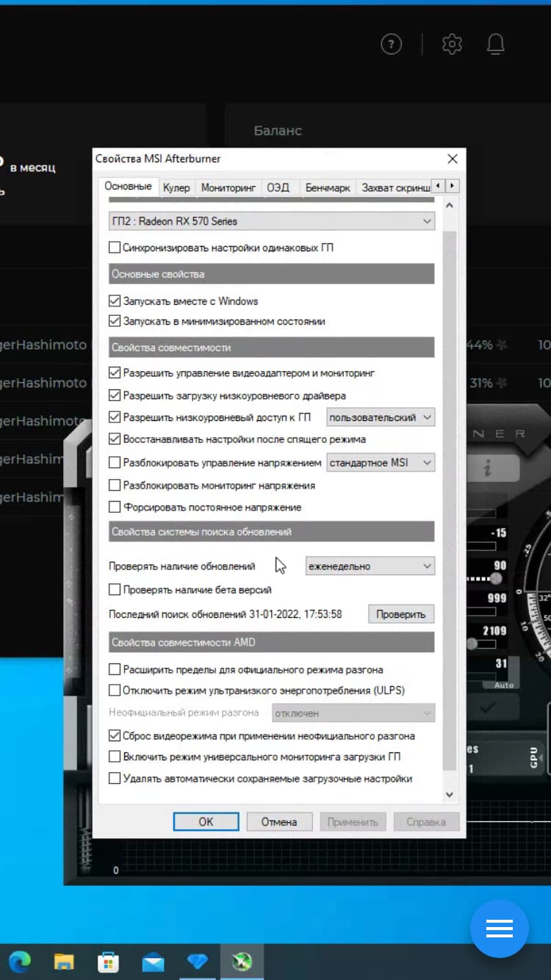
Task: Click the 44% fan value in background list
Action: [x=479, y=345]
